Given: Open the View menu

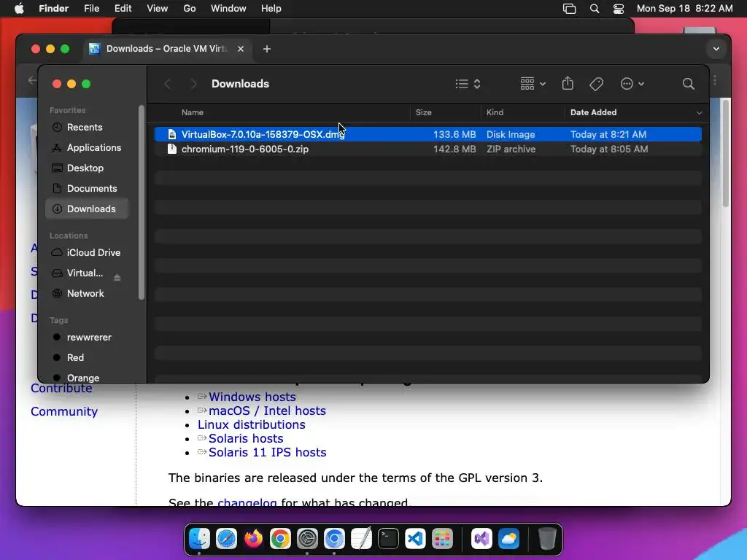Looking at the screenshot, I should pos(158,9).
